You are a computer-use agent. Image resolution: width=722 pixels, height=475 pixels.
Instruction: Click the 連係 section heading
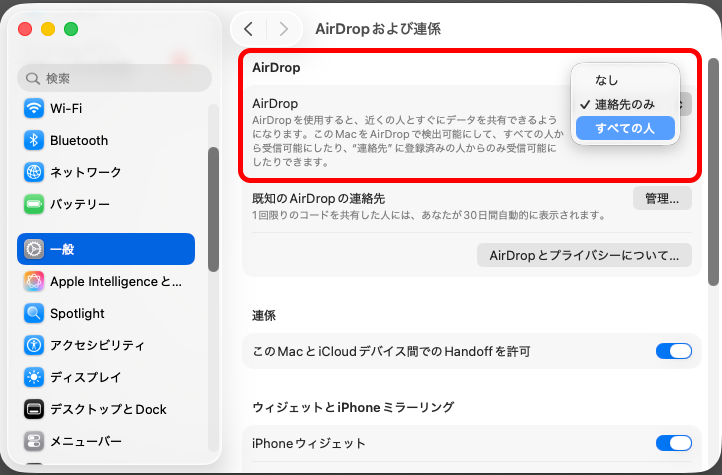(x=264, y=315)
